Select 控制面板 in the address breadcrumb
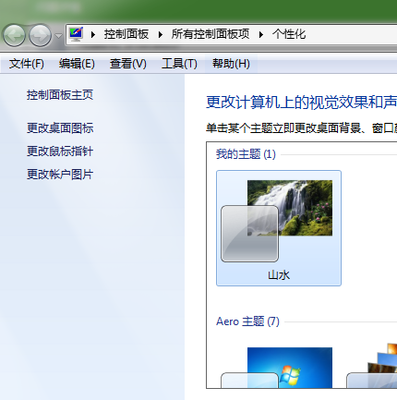Viewport: 397px width, 400px height. tap(126, 34)
